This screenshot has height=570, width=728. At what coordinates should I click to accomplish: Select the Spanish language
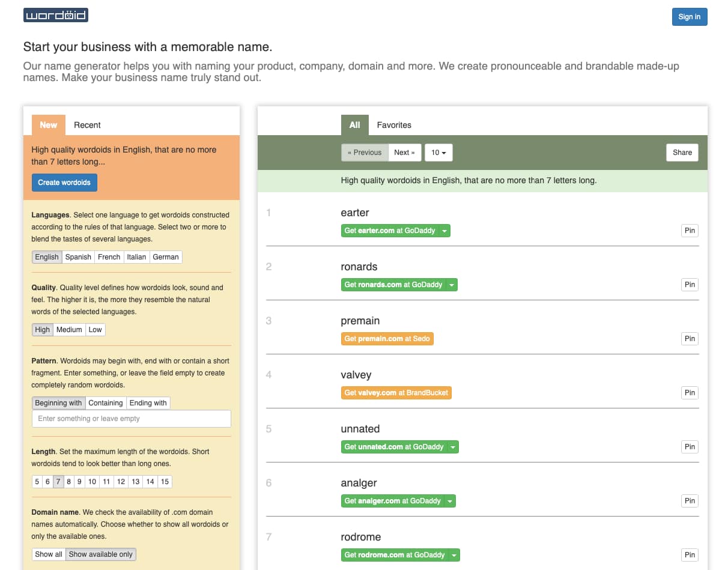(78, 256)
